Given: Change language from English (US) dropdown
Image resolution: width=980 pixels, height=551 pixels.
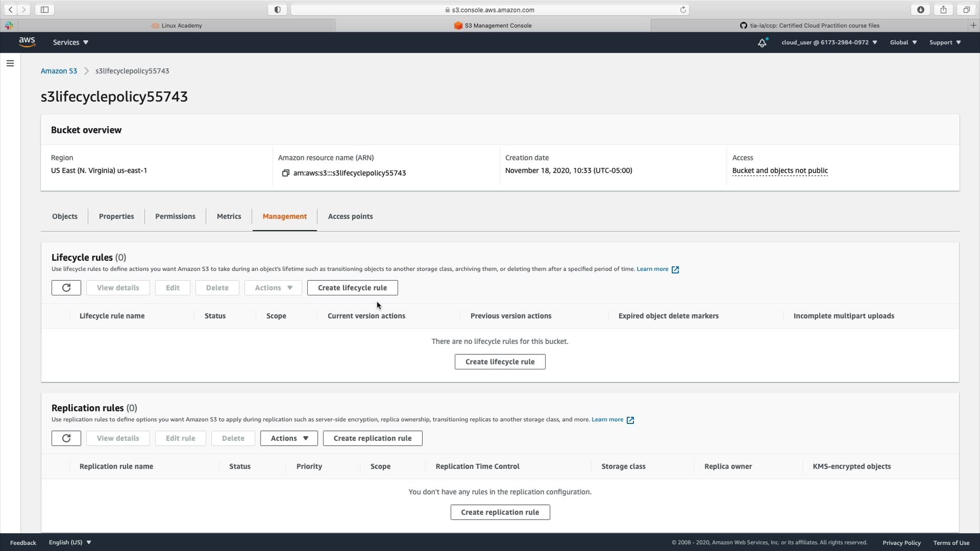Looking at the screenshot, I should [x=70, y=543].
